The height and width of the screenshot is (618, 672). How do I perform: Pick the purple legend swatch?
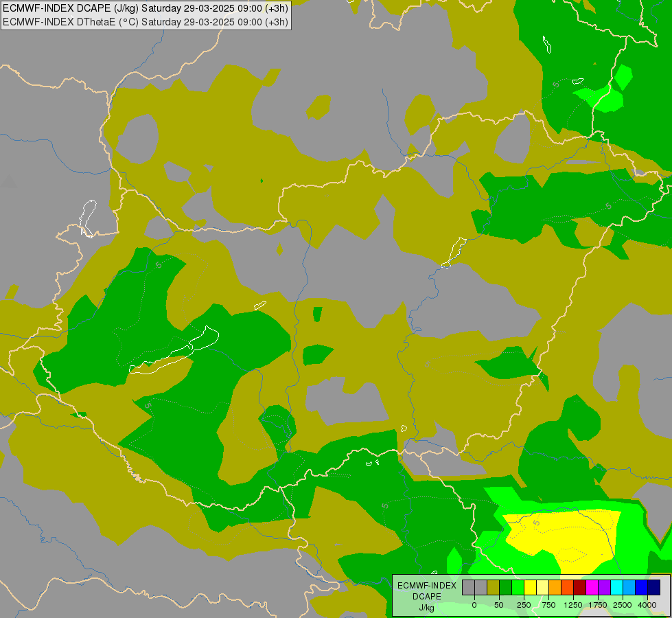tap(605, 587)
